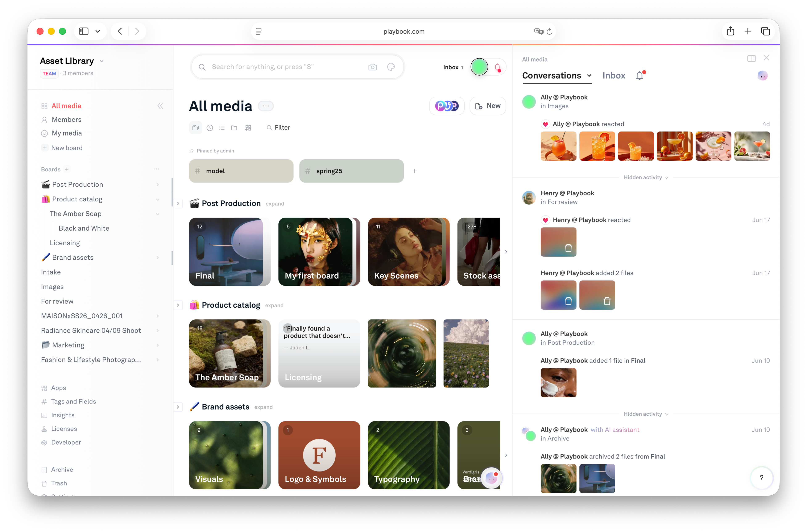This screenshot has width=807, height=532.
Task: Open the help question mark button
Action: [762, 478]
